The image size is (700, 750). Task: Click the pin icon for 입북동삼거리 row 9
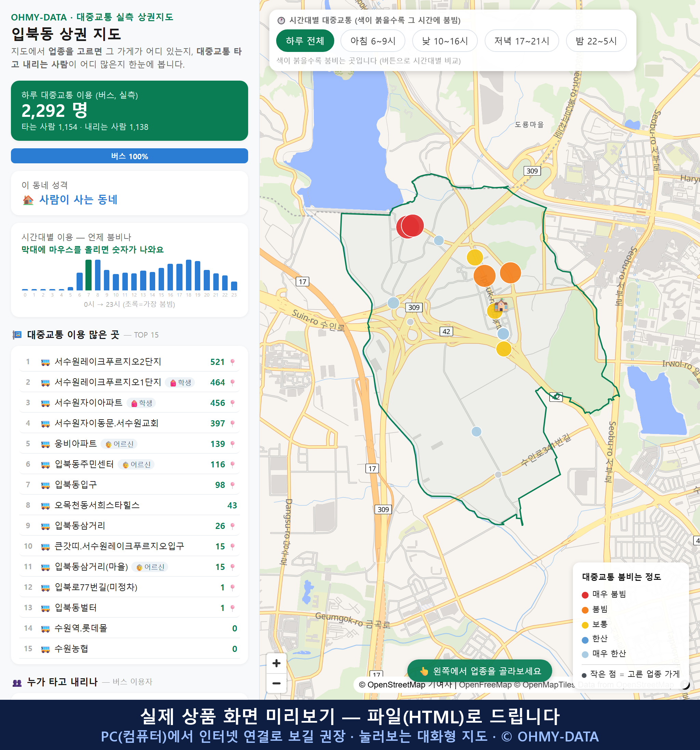pyautogui.click(x=232, y=526)
